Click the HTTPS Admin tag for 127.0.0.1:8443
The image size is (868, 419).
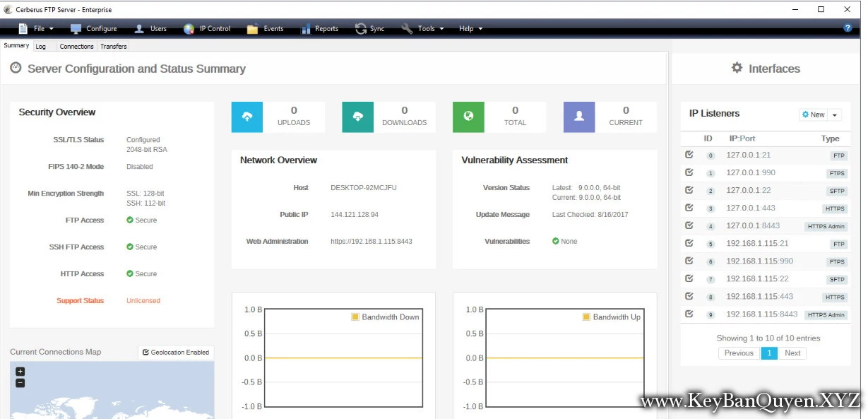click(826, 227)
